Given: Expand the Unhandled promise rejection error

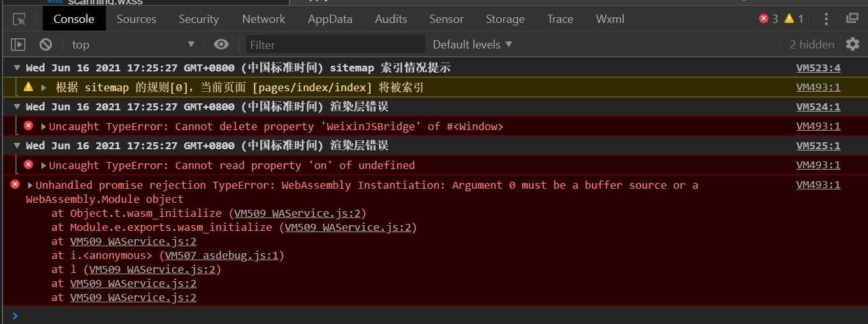Looking at the screenshot, I should click(x=30, y=186).
